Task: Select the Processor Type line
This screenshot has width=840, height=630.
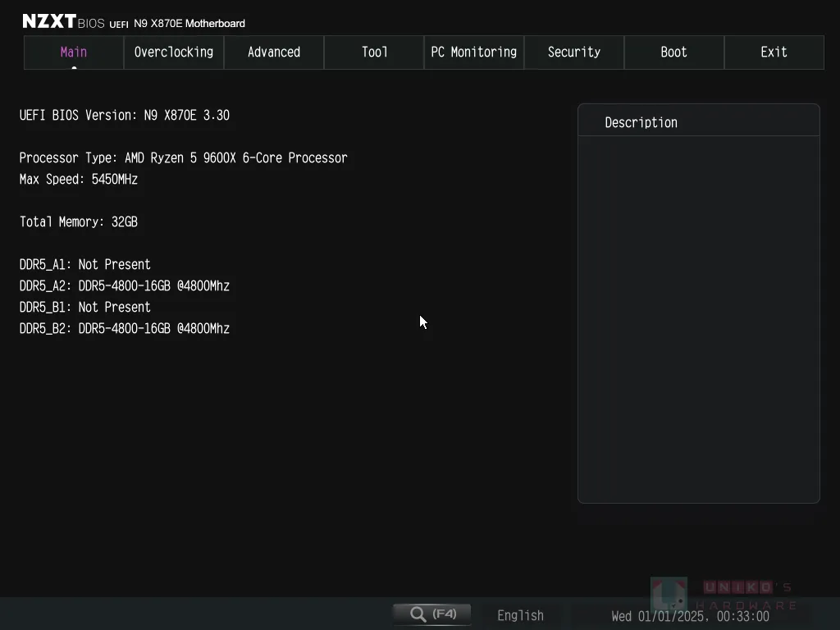Action: 183,158
